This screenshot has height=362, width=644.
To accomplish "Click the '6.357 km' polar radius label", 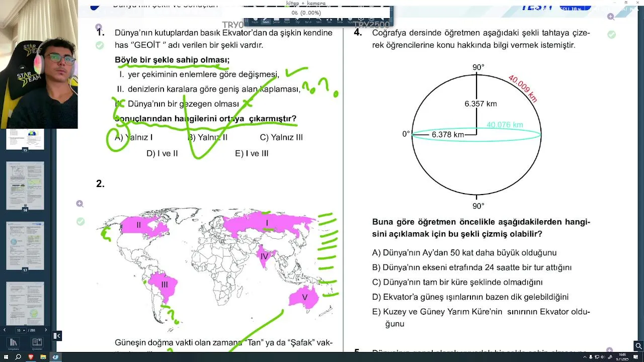I will pyautogui.click(x=480, y=104).
